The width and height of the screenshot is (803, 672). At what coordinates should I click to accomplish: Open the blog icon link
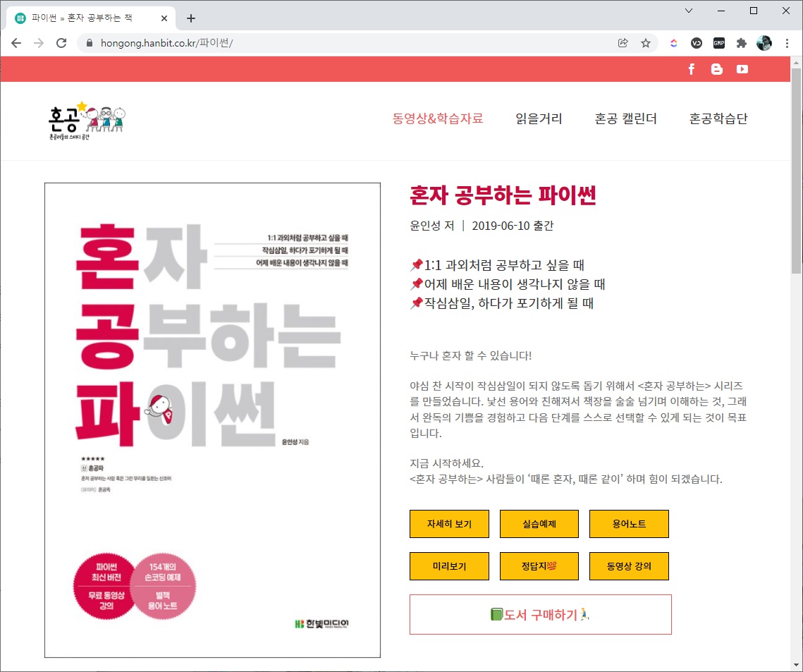[717, 69]
